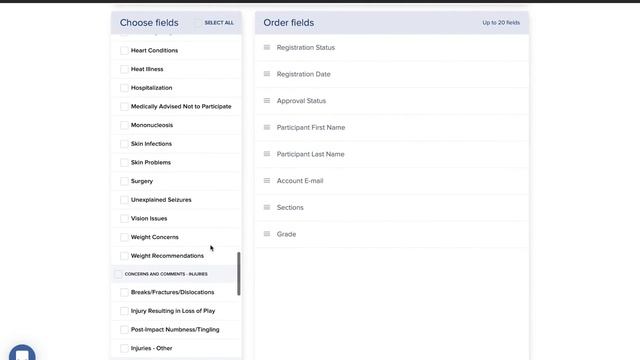Enable the Weight Concerns checkbox

[124, 237]
